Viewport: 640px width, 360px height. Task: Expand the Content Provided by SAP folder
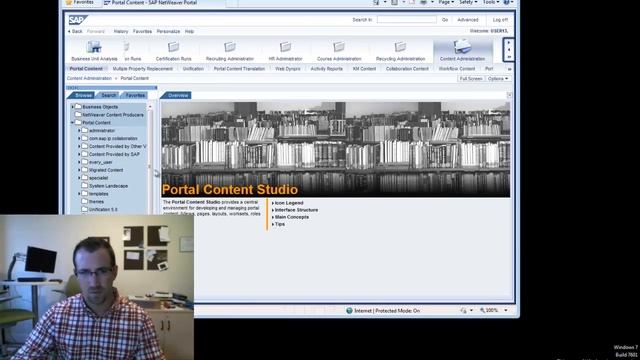point(79,154)
